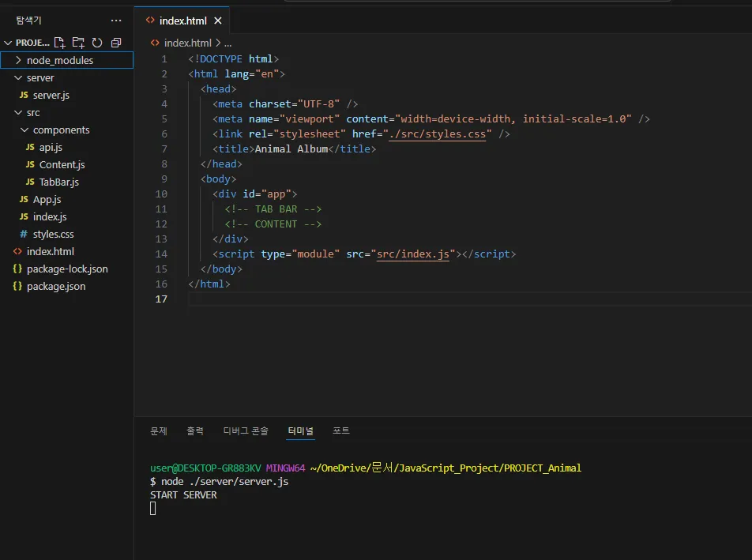Click 'MINGW64' in the terminal prompt

(285, 468)
